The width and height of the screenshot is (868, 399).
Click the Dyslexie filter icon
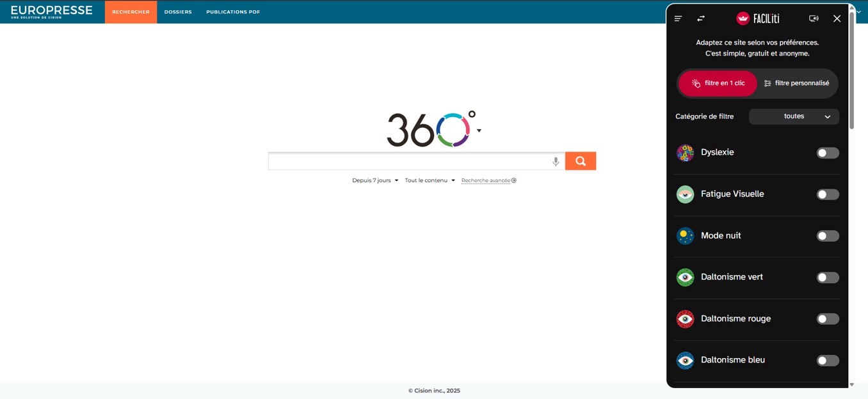685,153
